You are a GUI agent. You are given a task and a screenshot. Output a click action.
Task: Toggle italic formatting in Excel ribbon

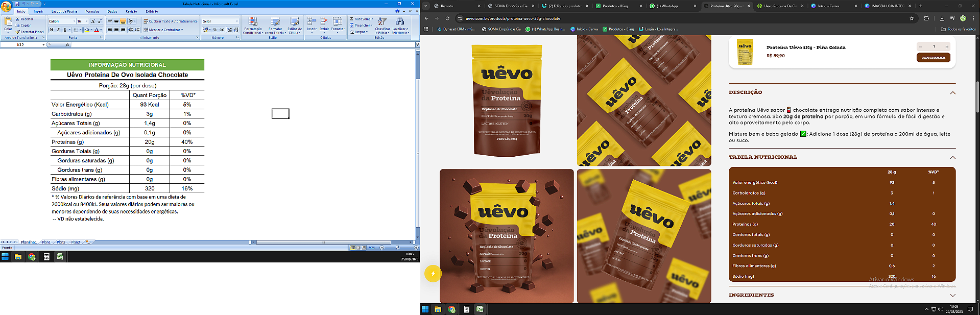tap(58, 30)
